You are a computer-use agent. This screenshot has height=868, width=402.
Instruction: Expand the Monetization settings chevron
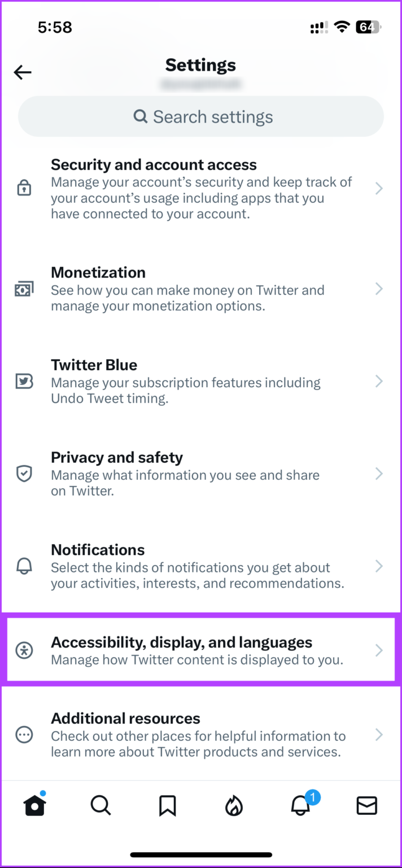378,289
